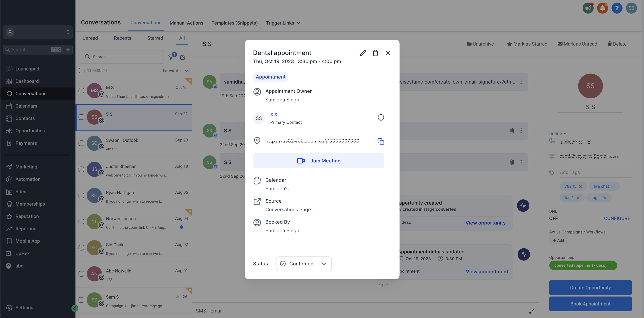
Task: Remove the live chat tag
Action: point(613,186)
